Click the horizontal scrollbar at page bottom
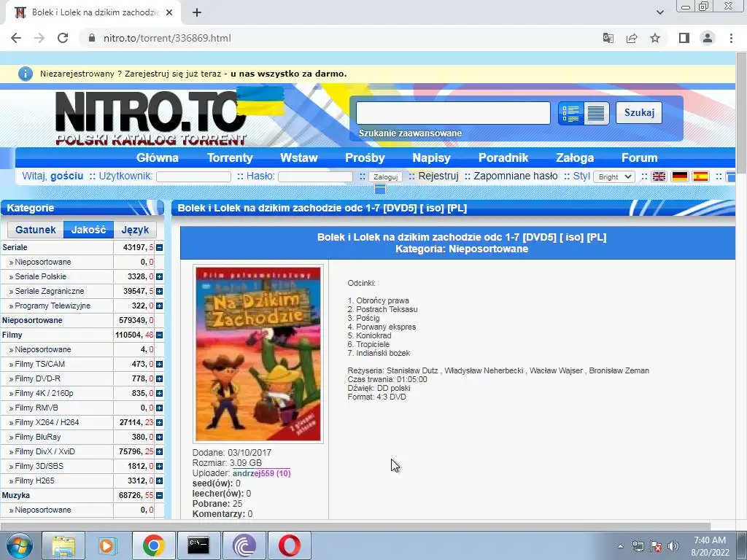Viewport: 747px width, 560px height. [x=355, y=526]
